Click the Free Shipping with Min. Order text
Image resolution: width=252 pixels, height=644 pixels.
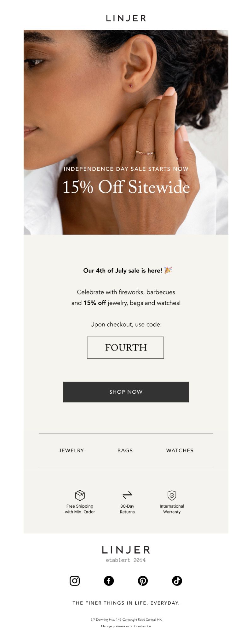tap(80, 509)
